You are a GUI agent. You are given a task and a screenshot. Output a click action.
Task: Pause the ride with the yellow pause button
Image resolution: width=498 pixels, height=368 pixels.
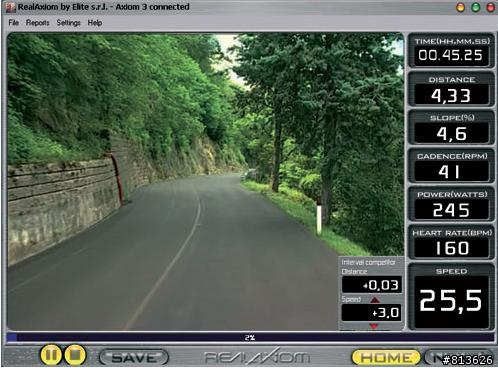coord(51,355)
